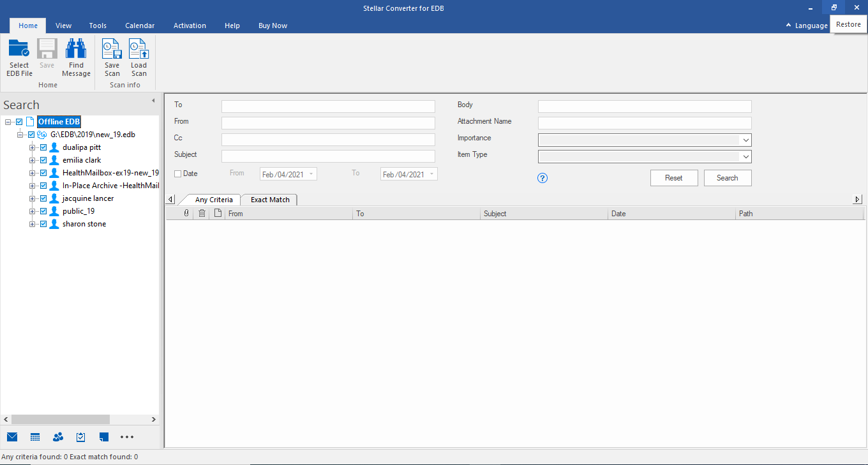The image size is (868, 465).
Task: Expand the sharon stone tree node
Action: point(32,224)
